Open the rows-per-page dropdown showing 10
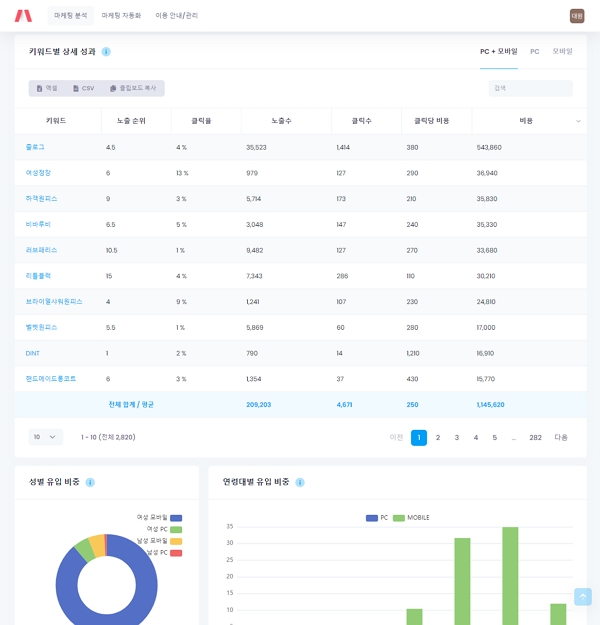Image resolution: width=600 pixels, height=625 pixels. point(45,437)
